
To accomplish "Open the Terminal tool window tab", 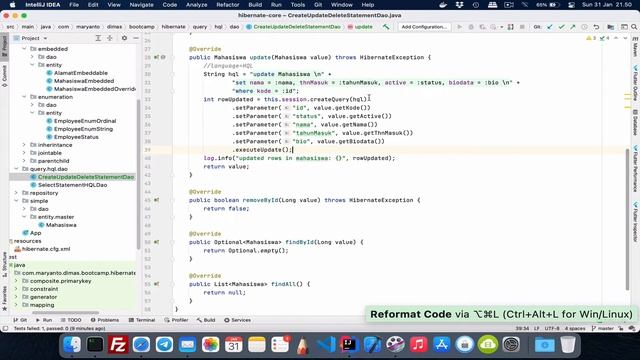I will tap(142, 320).
